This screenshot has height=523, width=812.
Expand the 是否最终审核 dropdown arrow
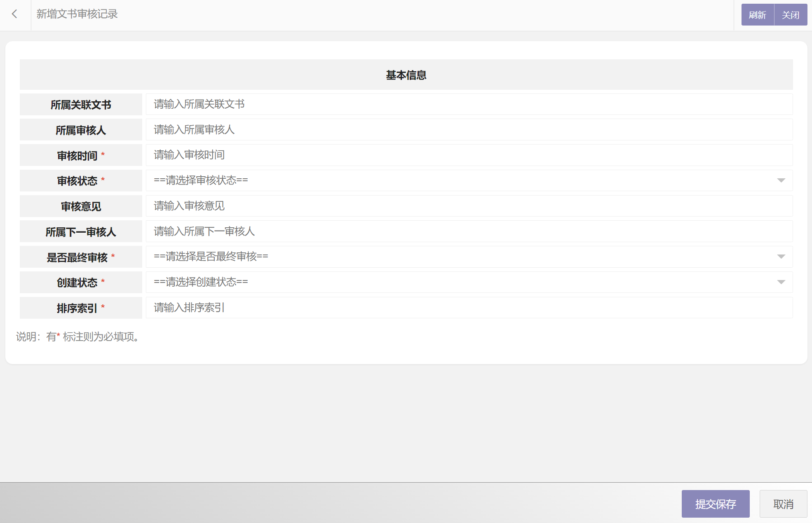pyautogui.click(x=781, y=257)
